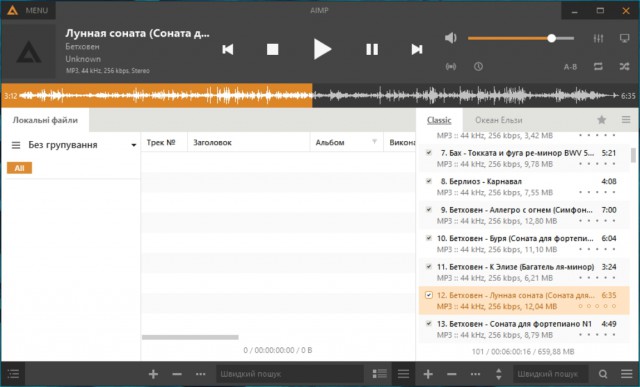This screenshot has width=640, height=387.
Task: Uncheck track 8 Берлиоз Карнавал checkbox
Action: [429, 181]
